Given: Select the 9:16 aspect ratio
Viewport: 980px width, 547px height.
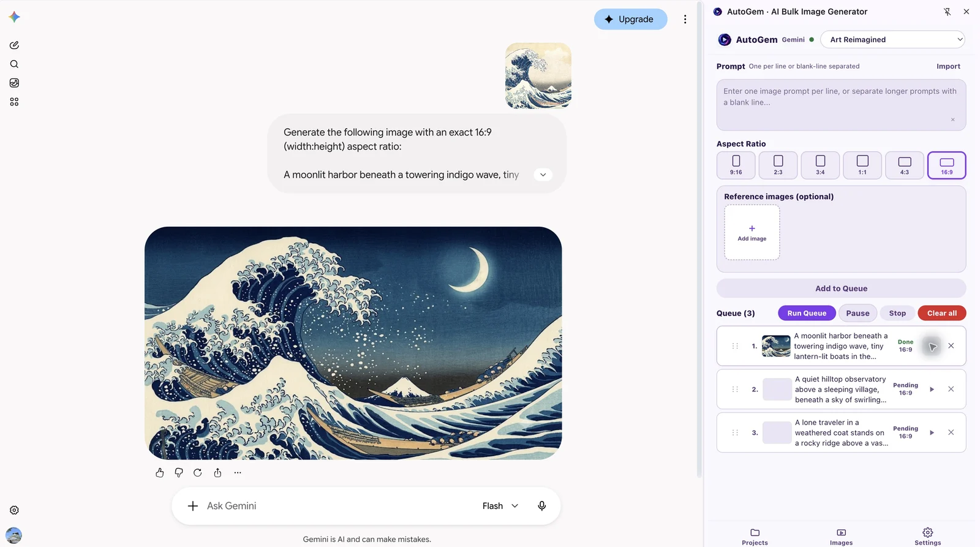Looking at the screenshot, I should [736, 165].
